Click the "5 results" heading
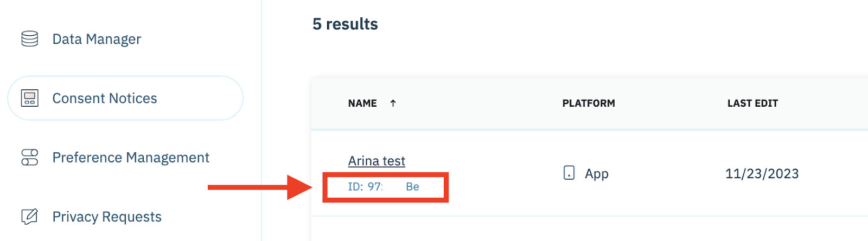 point(345,24)
